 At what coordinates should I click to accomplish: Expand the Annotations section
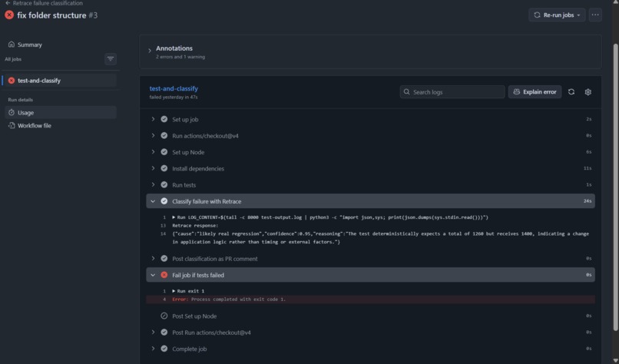(150, 51)
